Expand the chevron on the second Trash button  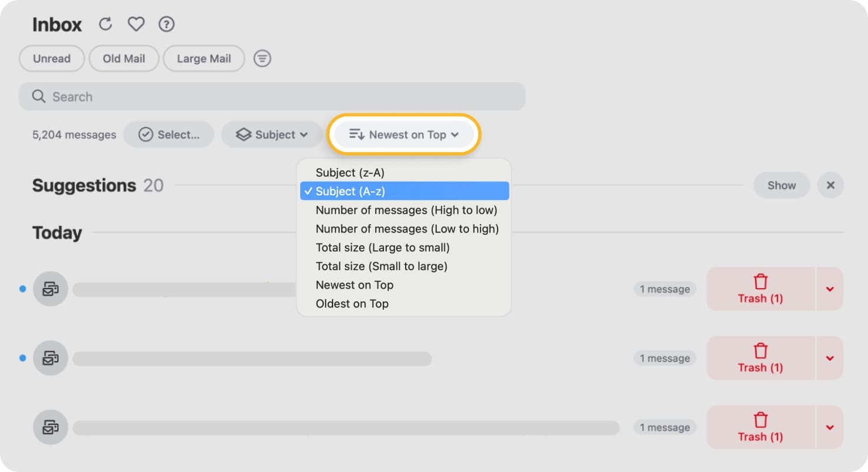click(829, 358)
